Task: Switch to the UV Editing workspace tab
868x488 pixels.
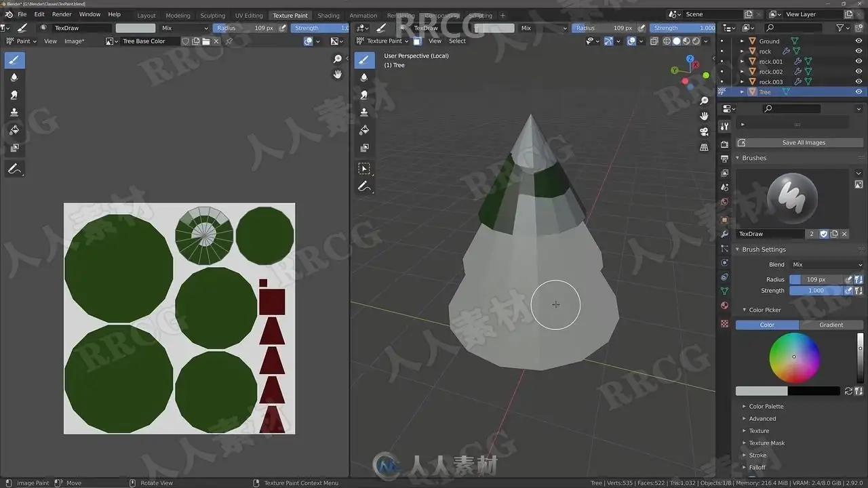Action: pos(249,16)
